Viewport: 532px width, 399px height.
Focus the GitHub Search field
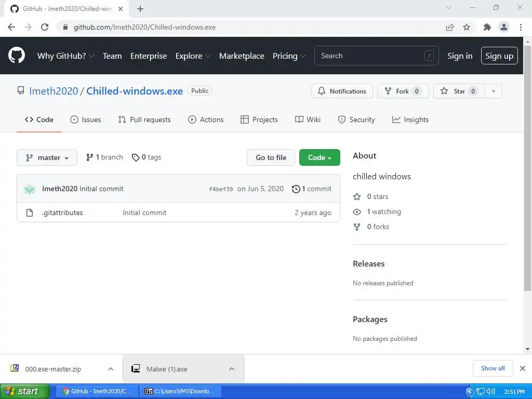point(377,56)
